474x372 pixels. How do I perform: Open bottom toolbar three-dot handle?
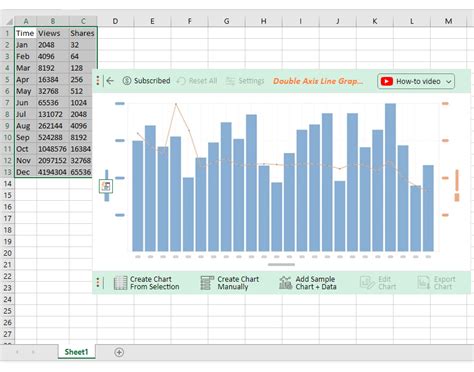click(x=98, y=283)
